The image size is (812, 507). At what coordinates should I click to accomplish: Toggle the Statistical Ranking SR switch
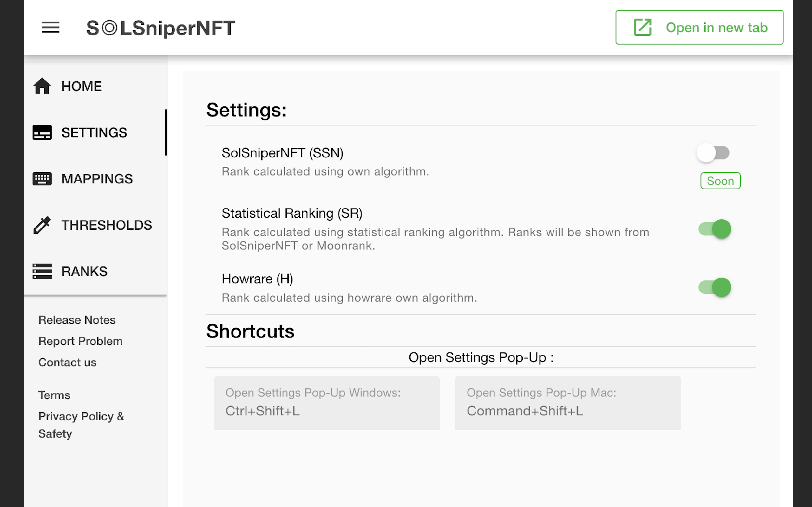(714, 228)
